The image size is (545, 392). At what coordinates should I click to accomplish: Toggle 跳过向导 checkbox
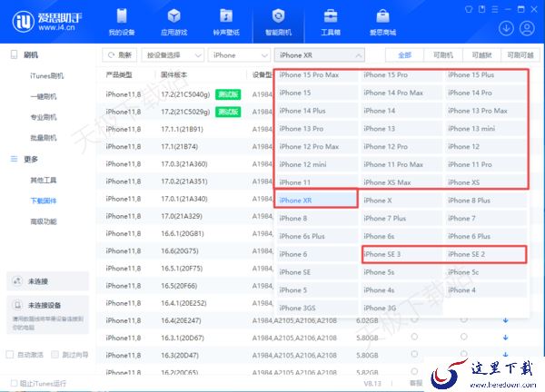coord(54,355)
